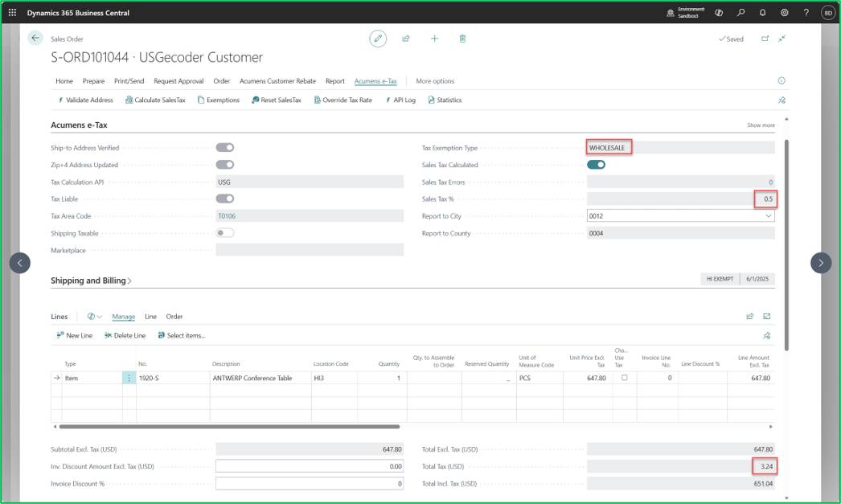Go to the next record with right chevron
The image size is (841, 504).
click(821, 263)
